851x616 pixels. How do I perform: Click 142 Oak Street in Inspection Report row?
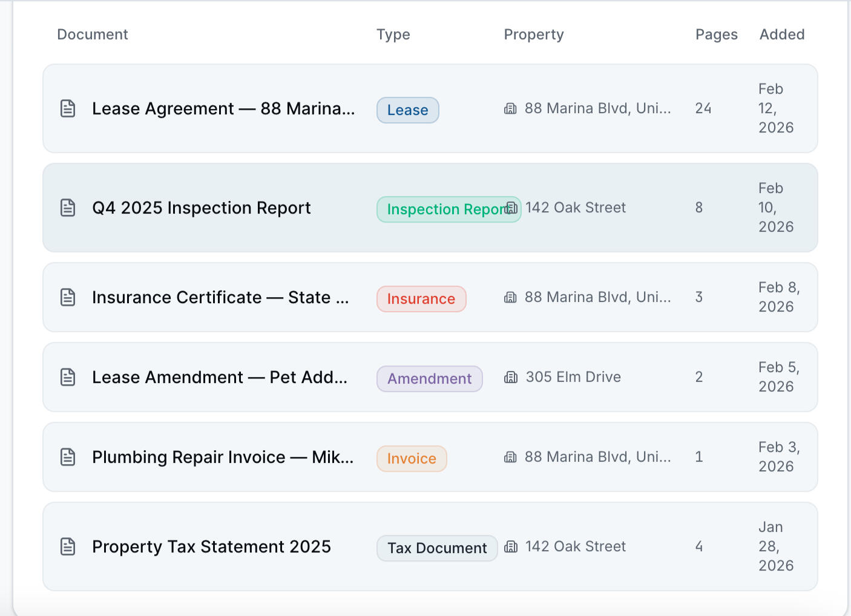tap(575, 208)
